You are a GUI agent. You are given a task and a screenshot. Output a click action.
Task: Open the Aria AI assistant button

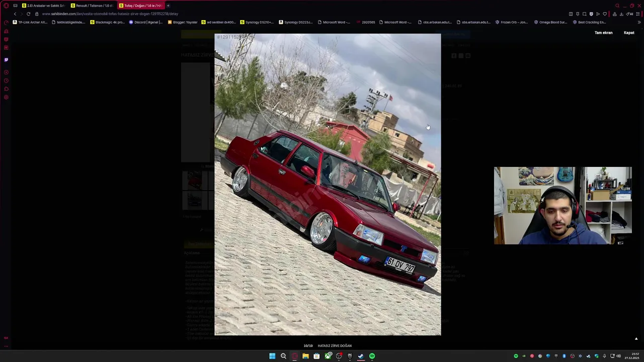(x=629, y=14)
